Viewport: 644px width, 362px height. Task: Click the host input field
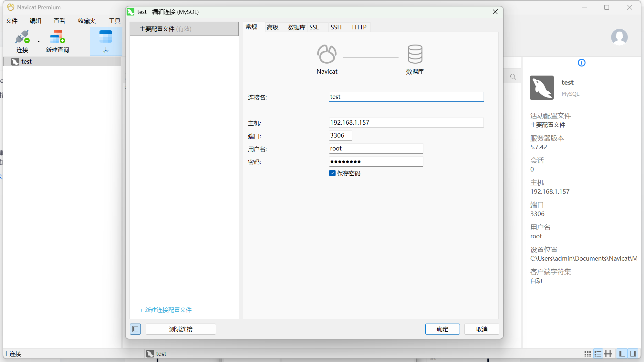point(406,123)
